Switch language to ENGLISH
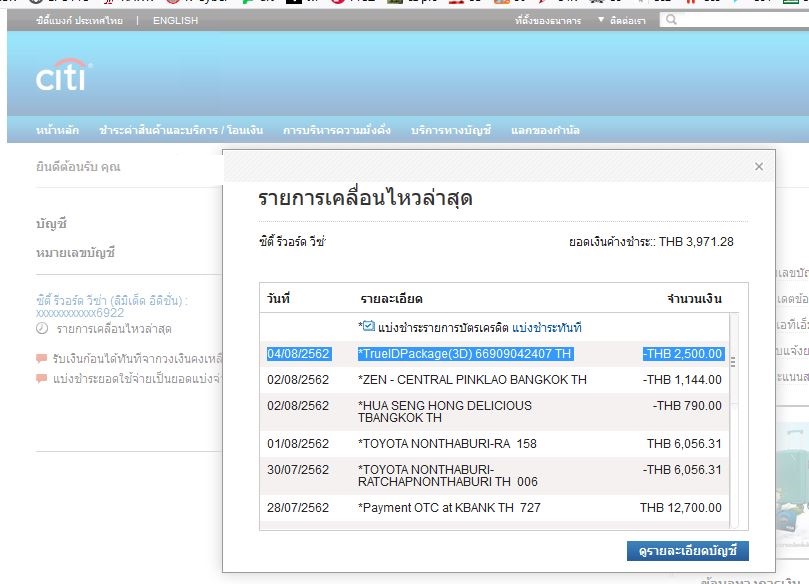Viewport: 809px width, 584px height. click(x=175, y=20)
